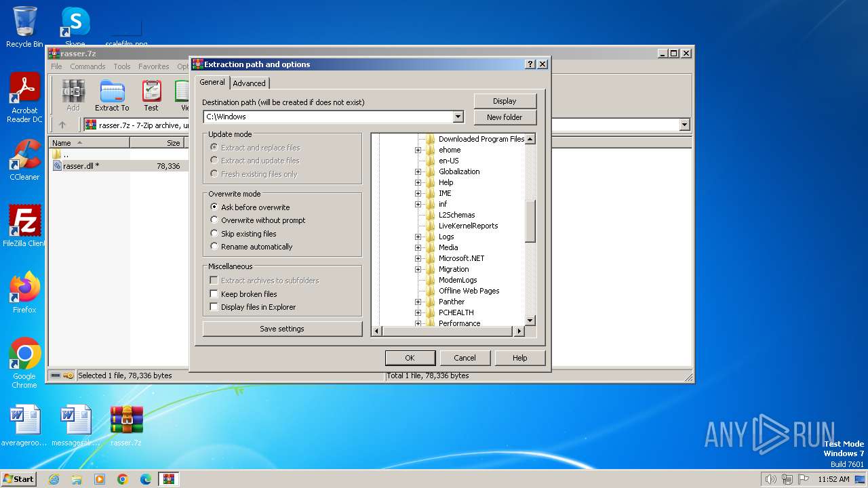Open the Favorites menu
This screenshot has height=488, width=868.
[x=154, y=66]
